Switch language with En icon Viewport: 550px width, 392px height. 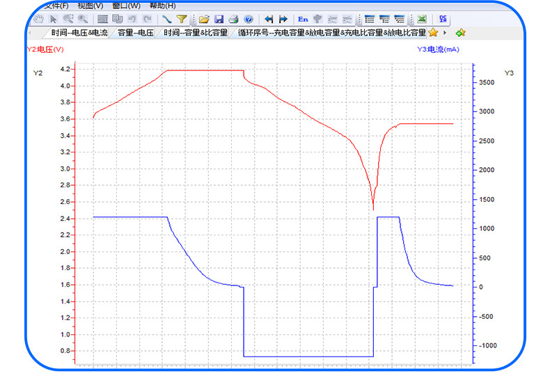303,19
